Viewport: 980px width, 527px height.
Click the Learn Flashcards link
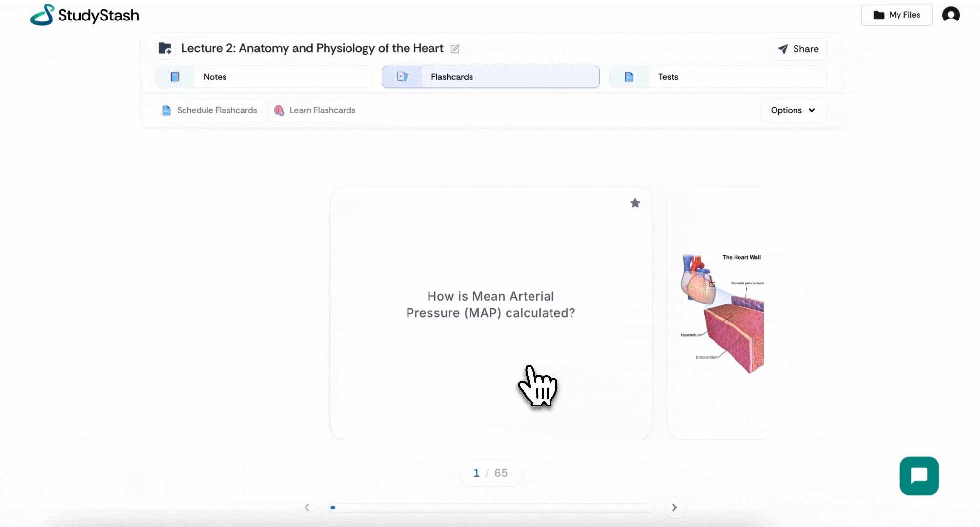click(322, 111)
